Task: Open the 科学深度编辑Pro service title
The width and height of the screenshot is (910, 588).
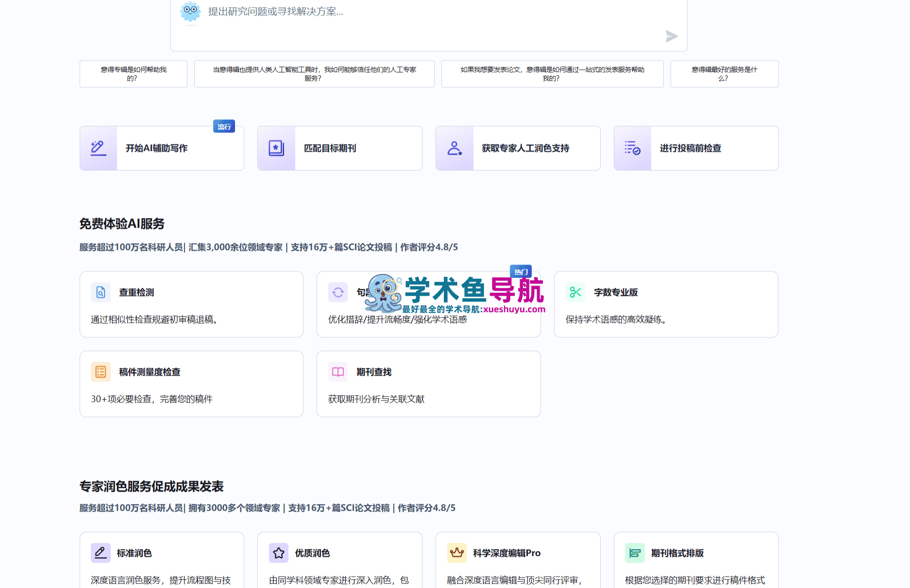Action: pyautogui.click(x=507, y=553)
